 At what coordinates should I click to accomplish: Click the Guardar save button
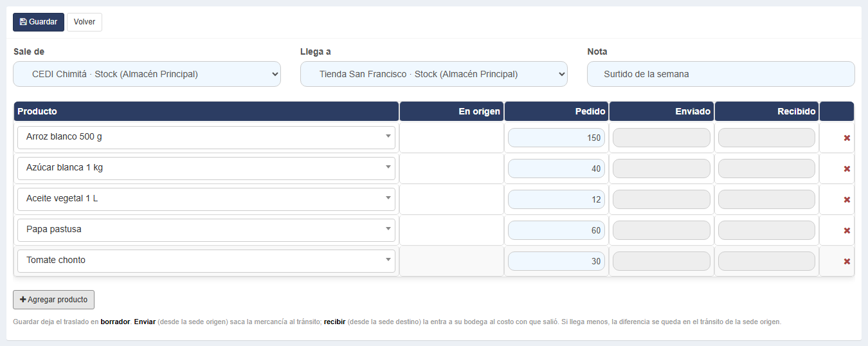click(x=39, y=22)
